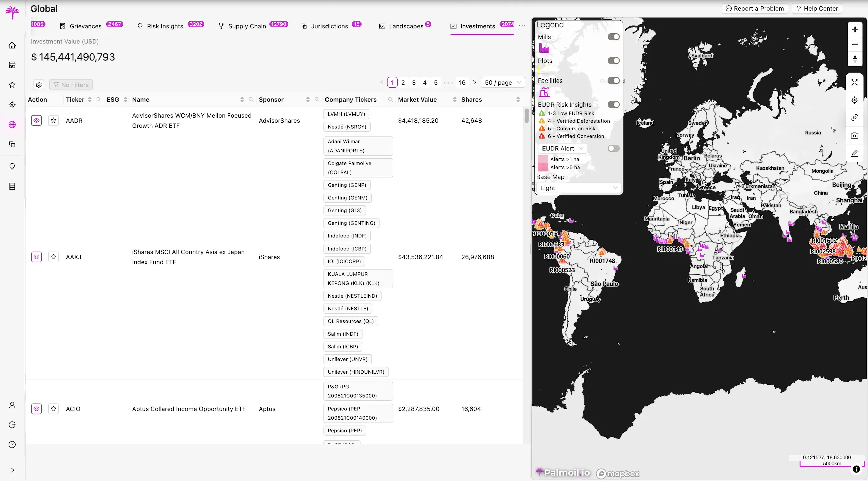Click the Report a Problem button
This screenshot has height=481, width=868.
[x=755, y=8]
